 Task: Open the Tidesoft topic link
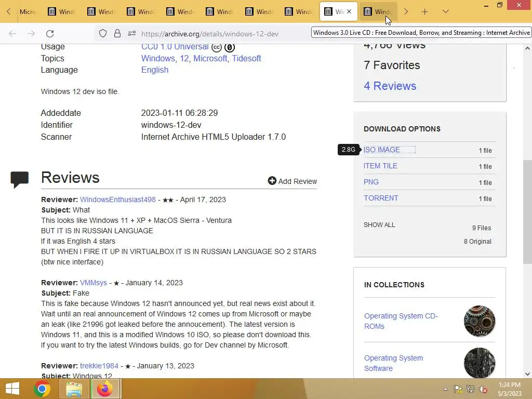pyautogui.click(x=246, y=58)
